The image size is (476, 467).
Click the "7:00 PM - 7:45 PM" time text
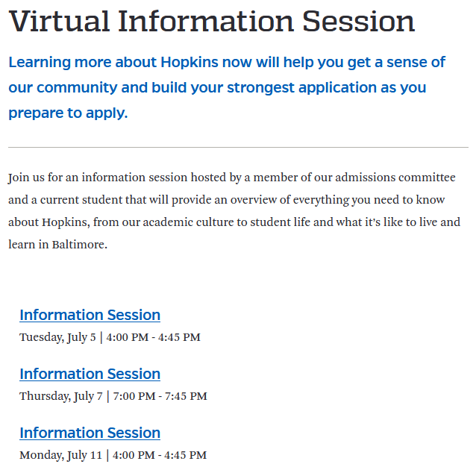coord(160,396)
